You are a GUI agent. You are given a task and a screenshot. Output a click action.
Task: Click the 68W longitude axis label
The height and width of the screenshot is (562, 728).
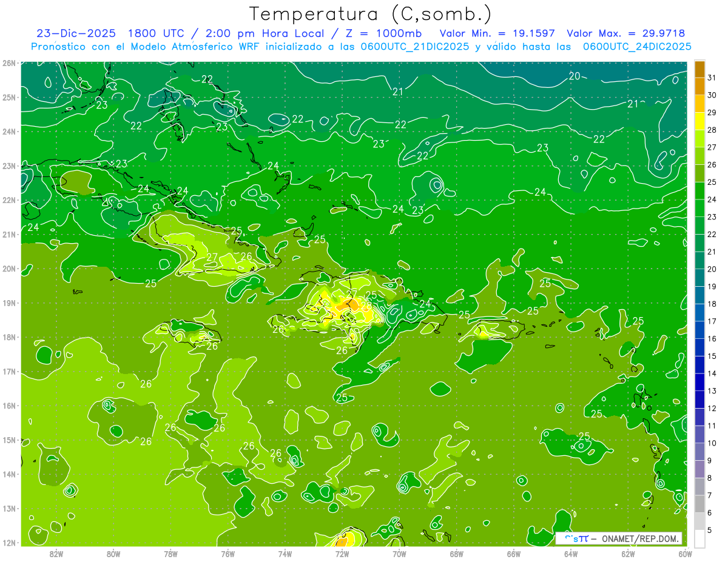pos(456,553)
